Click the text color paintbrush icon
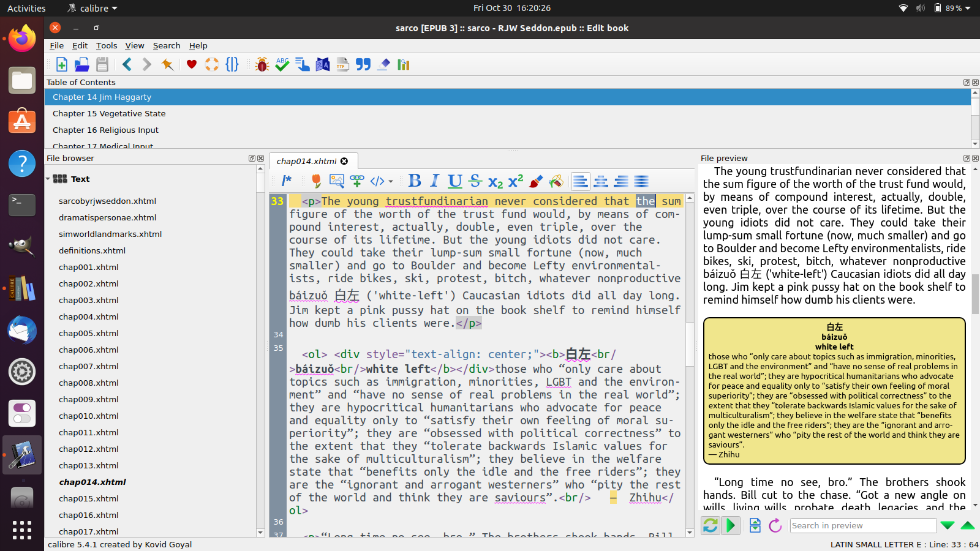This screenshot has width=980, height=551. 536,181
